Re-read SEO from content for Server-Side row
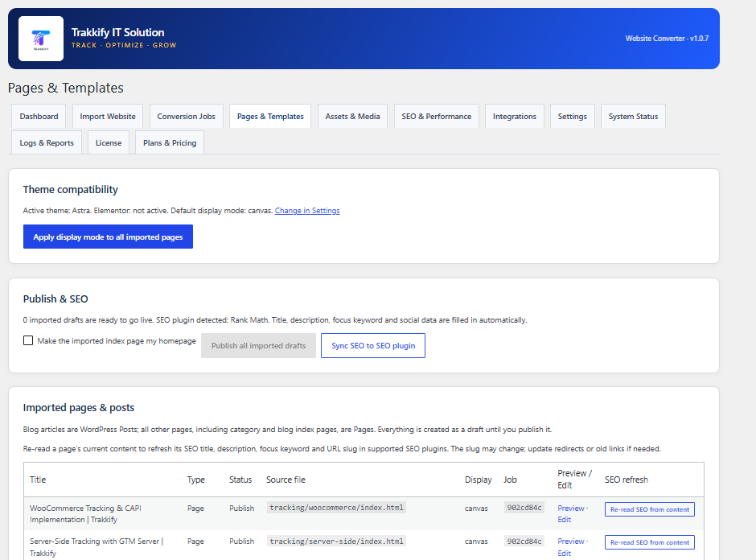This screenshot has height=560, width=756. (650, 542)
